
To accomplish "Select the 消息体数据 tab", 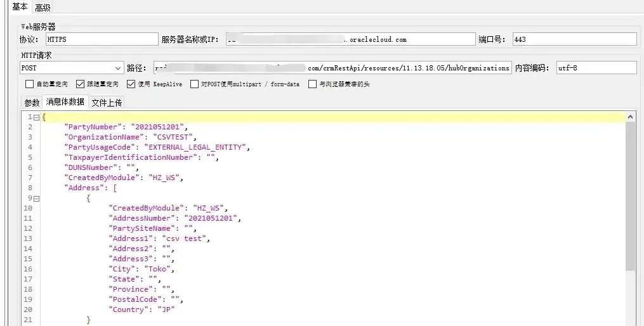I will [x=65, y=102].
